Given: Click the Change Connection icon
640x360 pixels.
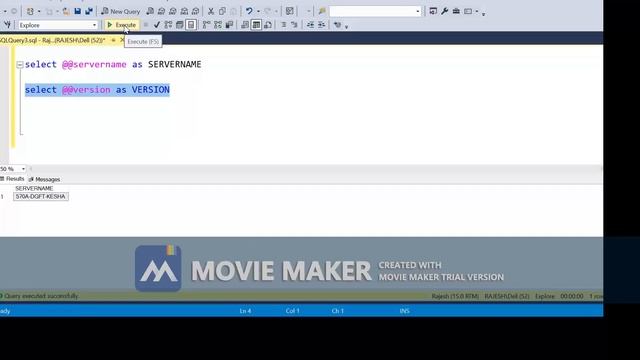Looking at the screenshot, I should pos(7,25).
